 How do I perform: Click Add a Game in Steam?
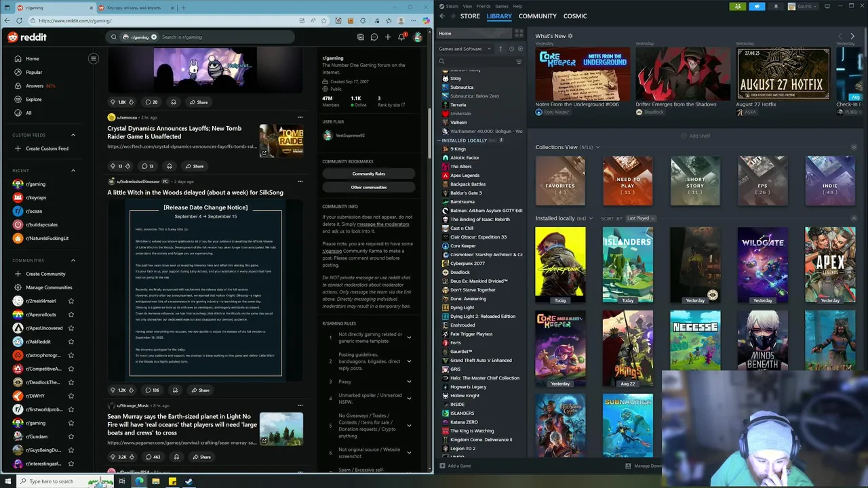coord(456,466)
